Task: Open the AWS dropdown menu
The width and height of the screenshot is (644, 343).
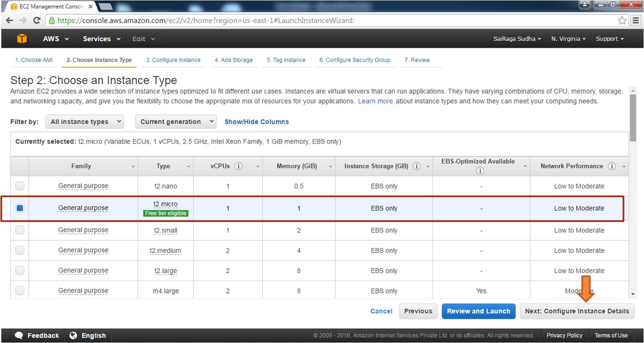Action: tap(56, 38)
